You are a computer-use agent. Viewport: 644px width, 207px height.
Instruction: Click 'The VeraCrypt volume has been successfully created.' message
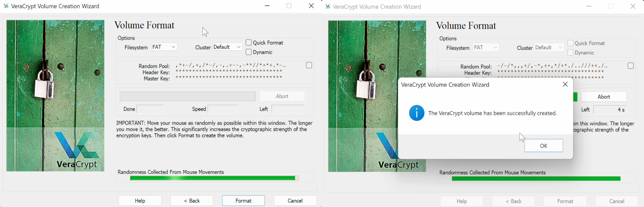(x=493, y=113)
